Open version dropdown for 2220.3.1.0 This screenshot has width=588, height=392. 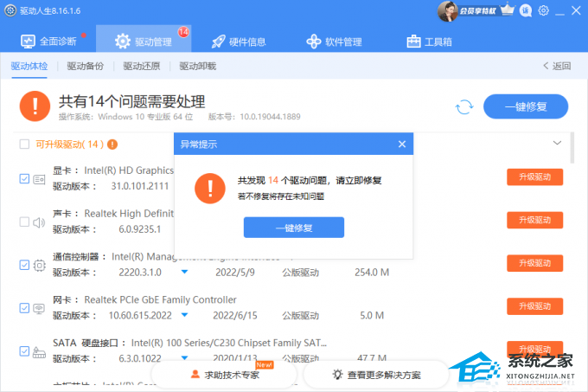pyautogui.click(x=184, y=272)
